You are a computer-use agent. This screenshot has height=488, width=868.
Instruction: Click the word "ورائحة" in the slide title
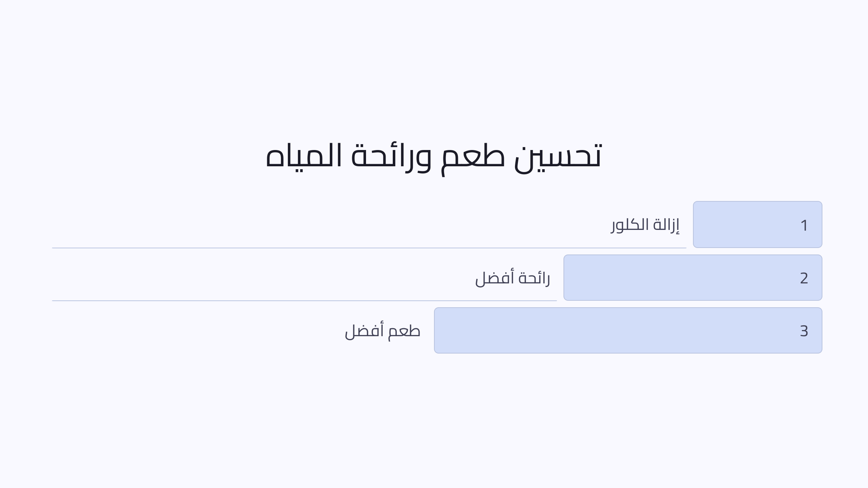(391, 156)
